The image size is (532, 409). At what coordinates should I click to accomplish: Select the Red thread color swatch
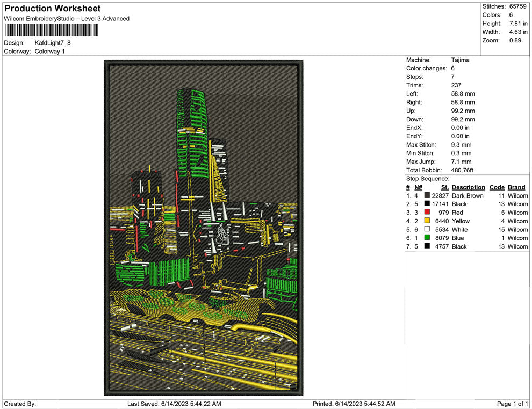427,213
